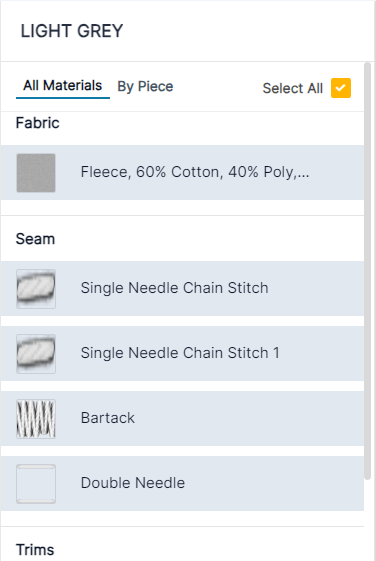376x561 pixels.
Task: Select the Single Needle Chain Stitch row label
Action: click(x=175, y=288)
